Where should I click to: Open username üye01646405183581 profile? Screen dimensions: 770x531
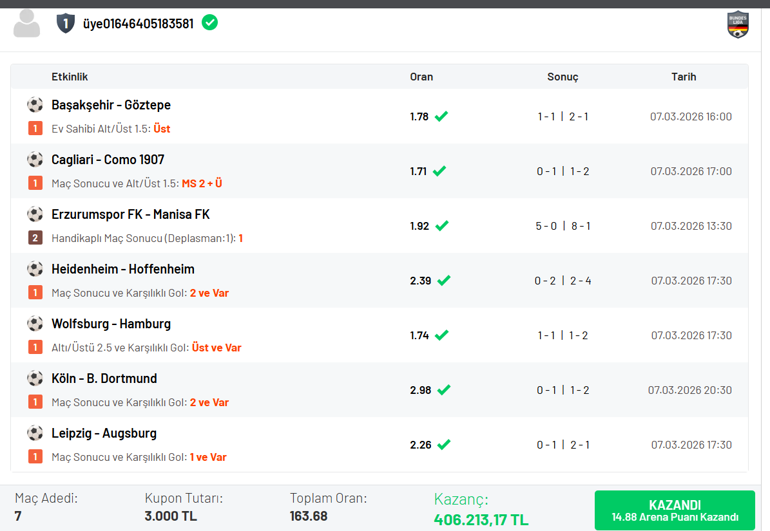(x=139, y=23)
